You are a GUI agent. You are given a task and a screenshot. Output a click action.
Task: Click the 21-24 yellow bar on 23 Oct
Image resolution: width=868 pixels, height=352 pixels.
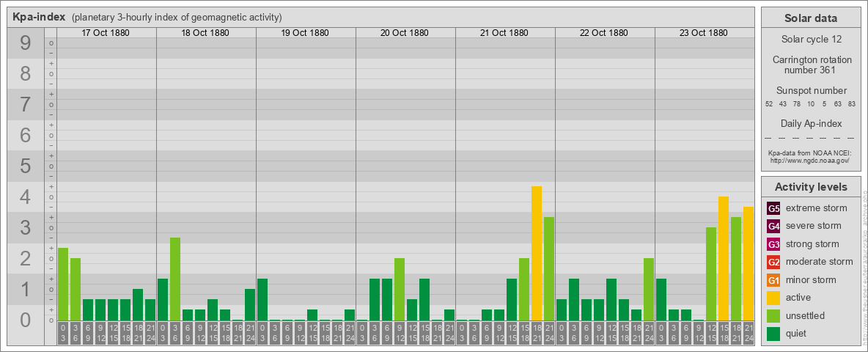(749, 263)
